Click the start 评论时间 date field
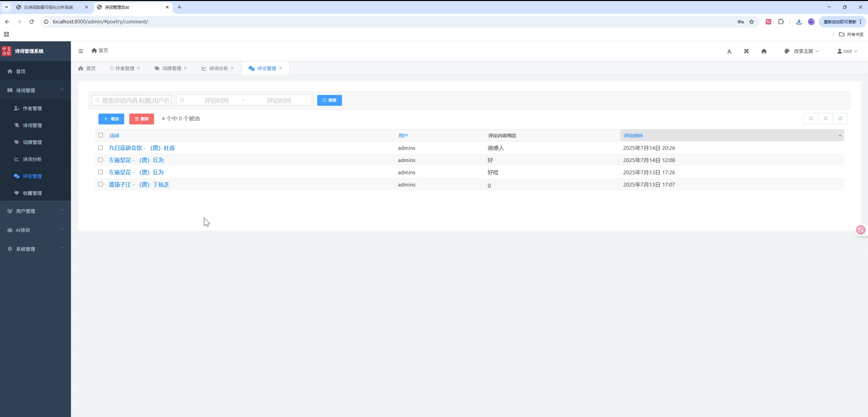The height and width of the screenshot is (417, 868). click(x=216, y=100)
